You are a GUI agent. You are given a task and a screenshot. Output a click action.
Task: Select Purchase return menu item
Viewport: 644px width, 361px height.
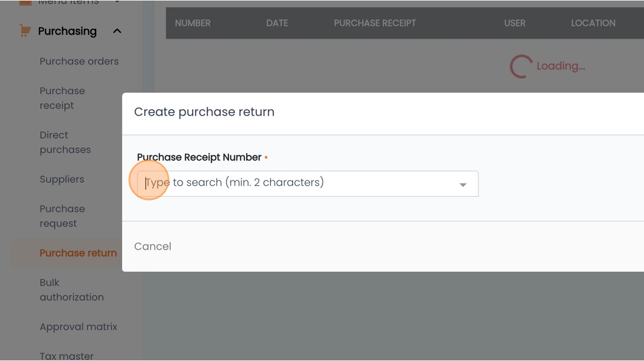tap(78, 253)
